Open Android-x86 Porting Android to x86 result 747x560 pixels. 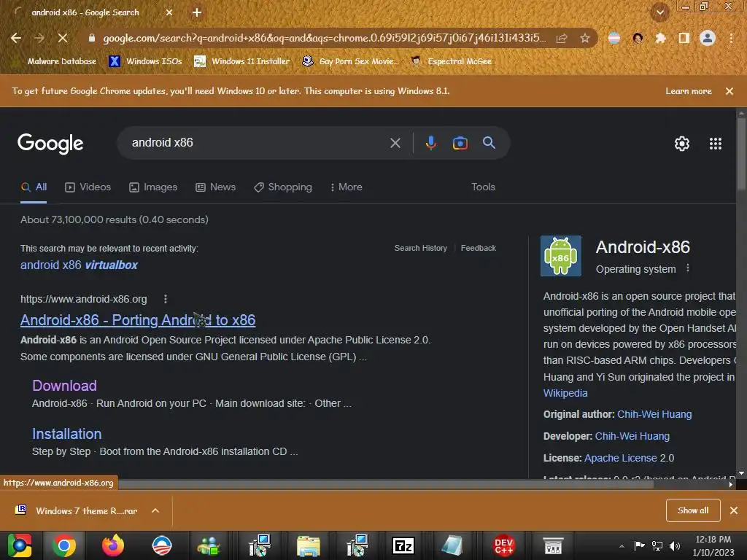[138, 320]
